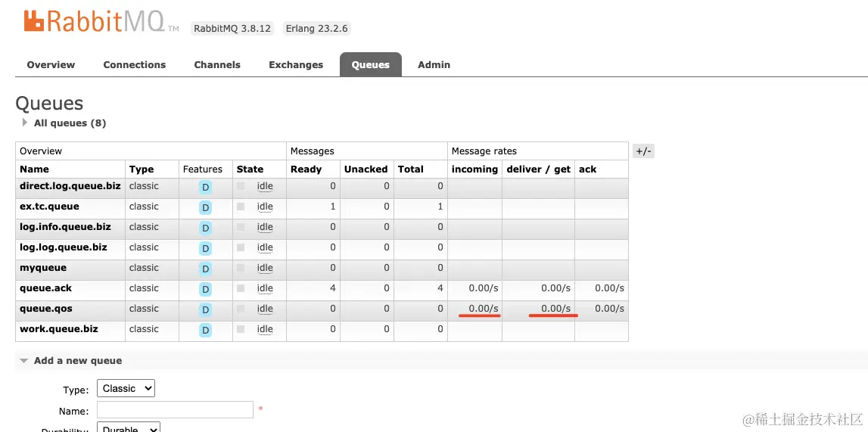
Task: Click the D feature badge for myqueue
Action: (x=205, y=269)
